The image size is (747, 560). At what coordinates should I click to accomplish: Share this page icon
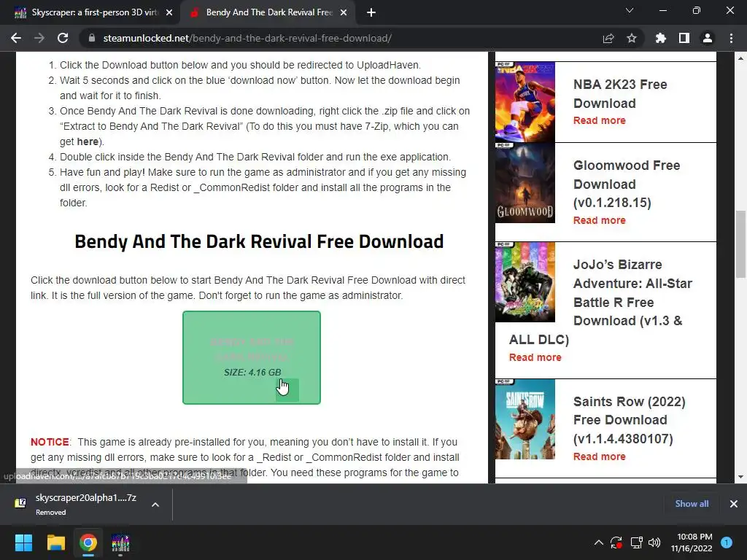[x=608, y=38]
